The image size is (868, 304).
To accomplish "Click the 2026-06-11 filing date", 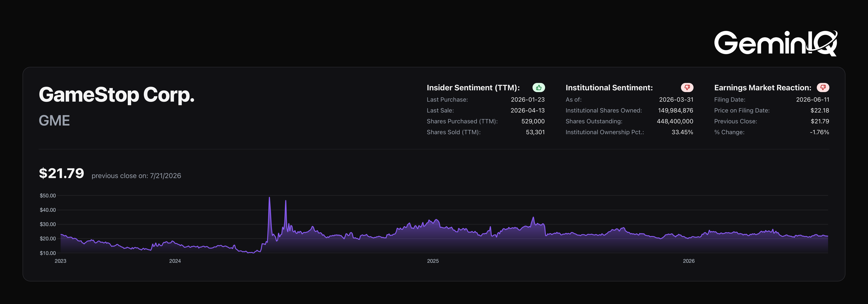I will (x=812, y=100).
